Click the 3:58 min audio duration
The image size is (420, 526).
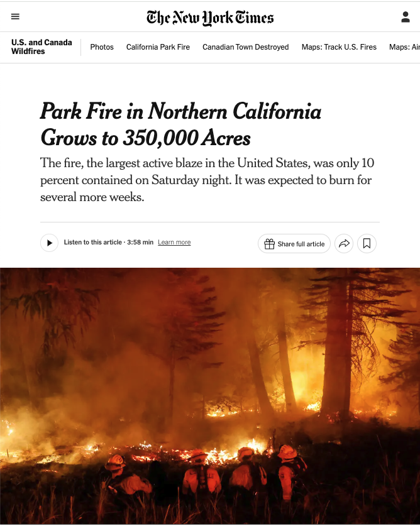[140, 243]
